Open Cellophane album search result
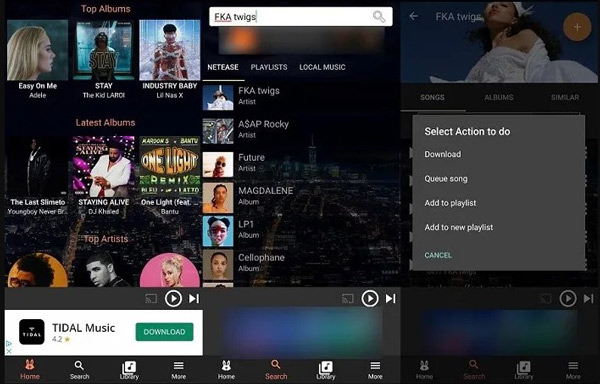This screenshot has width=600, height=384. pos(301,264)
